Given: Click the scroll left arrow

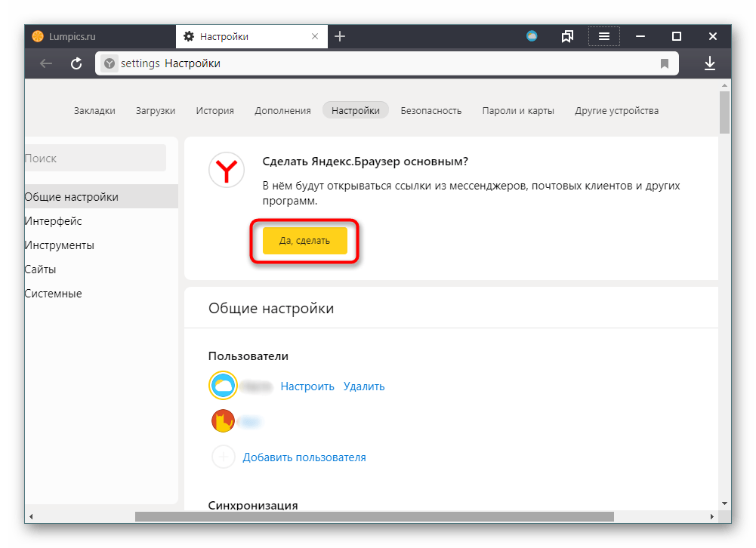Looking at the screenshot, I should point(31,516).
